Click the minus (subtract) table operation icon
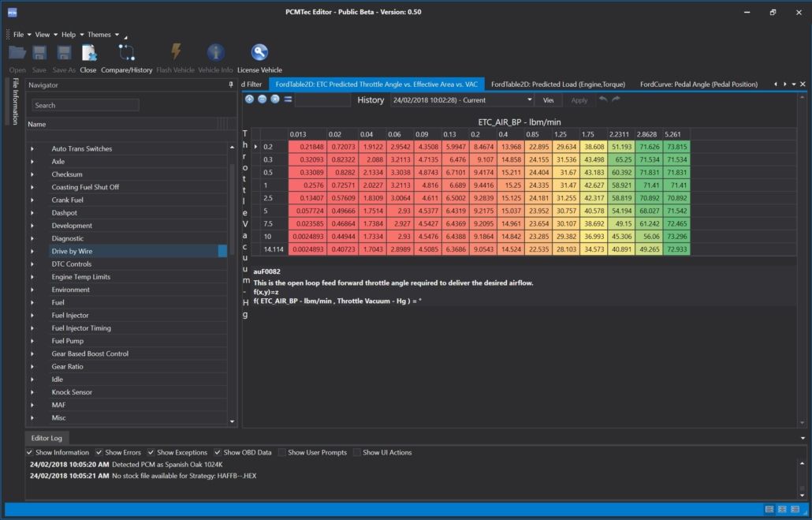The image size is (812, 520). pos(262,99)
